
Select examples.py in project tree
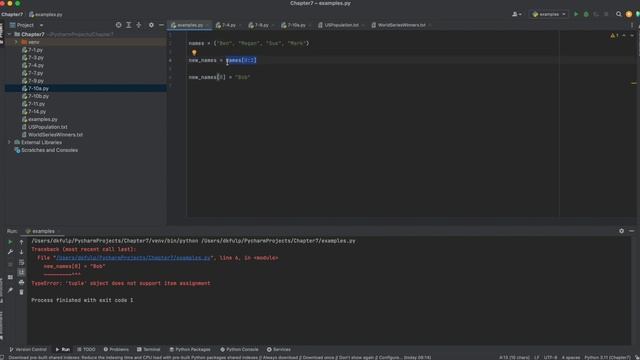point(43,119)
